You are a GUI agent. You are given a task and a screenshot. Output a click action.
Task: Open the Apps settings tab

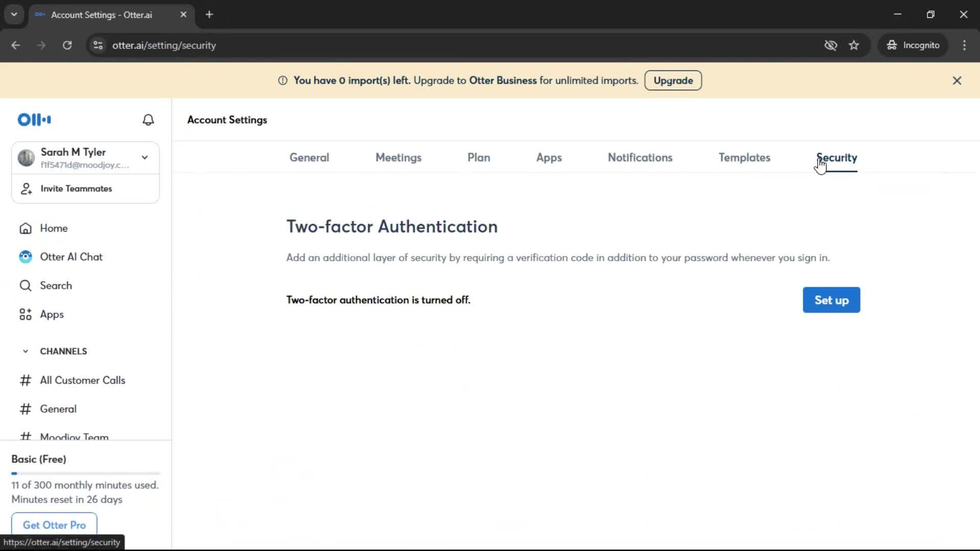pyautogui.click(x=549, y=158)
